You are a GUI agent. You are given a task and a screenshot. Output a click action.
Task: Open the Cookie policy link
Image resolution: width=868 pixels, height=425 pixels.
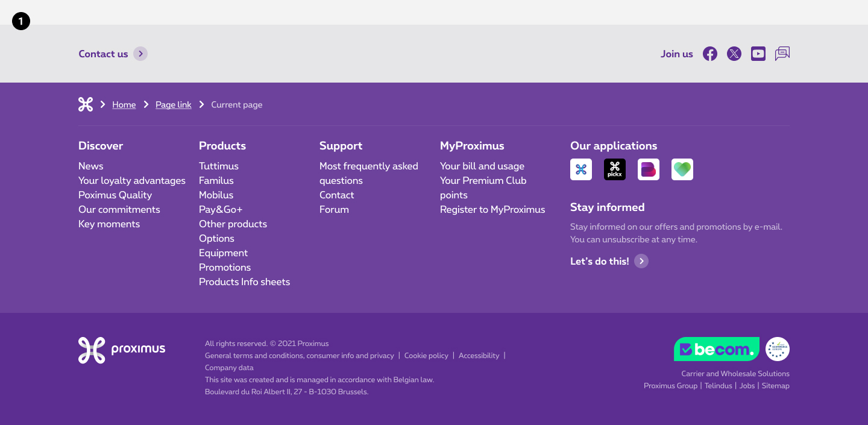426,356
